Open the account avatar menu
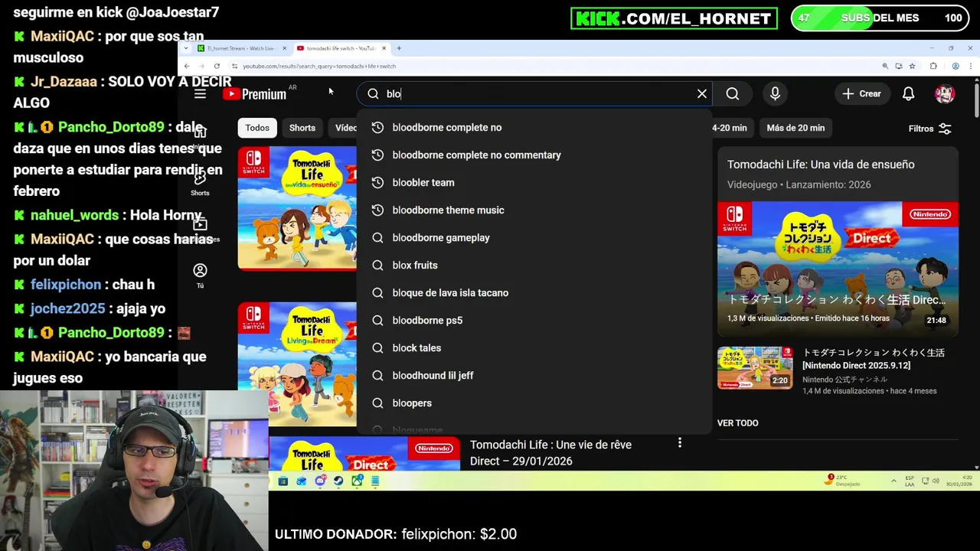Screen dimensions: 980x551 pyautogui.click(x=945, y=93)
